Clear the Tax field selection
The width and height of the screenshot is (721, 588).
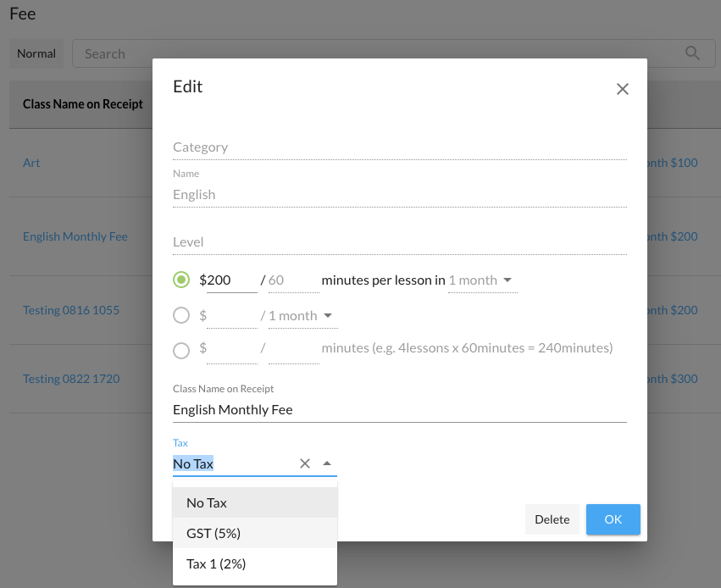click(305, 463)
